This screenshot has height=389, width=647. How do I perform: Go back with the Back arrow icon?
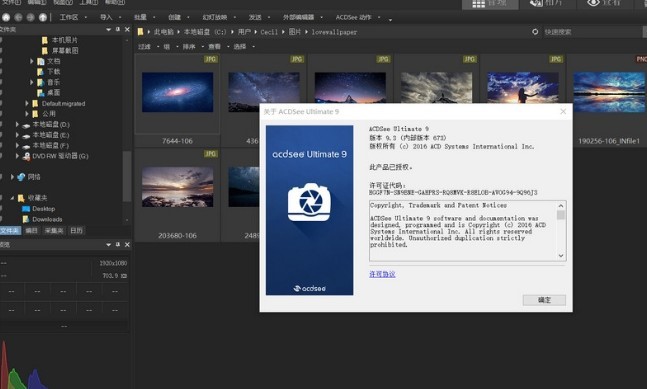[18, 17]
